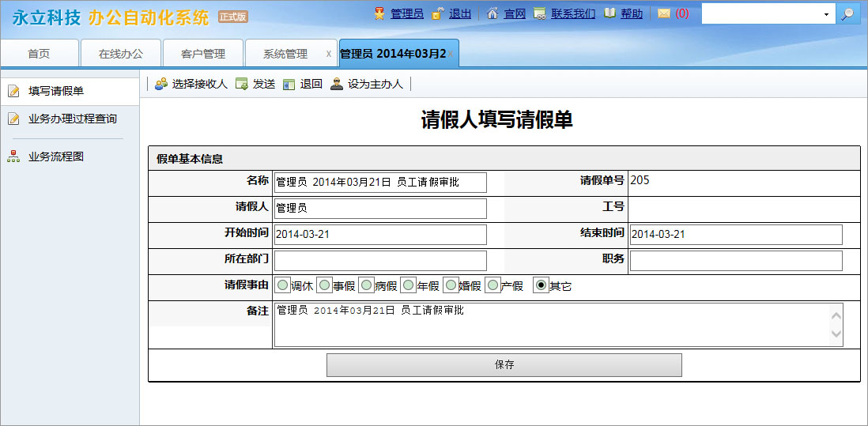Click the leave number value 205
868x426 pixels.
(x=640, y=179)
